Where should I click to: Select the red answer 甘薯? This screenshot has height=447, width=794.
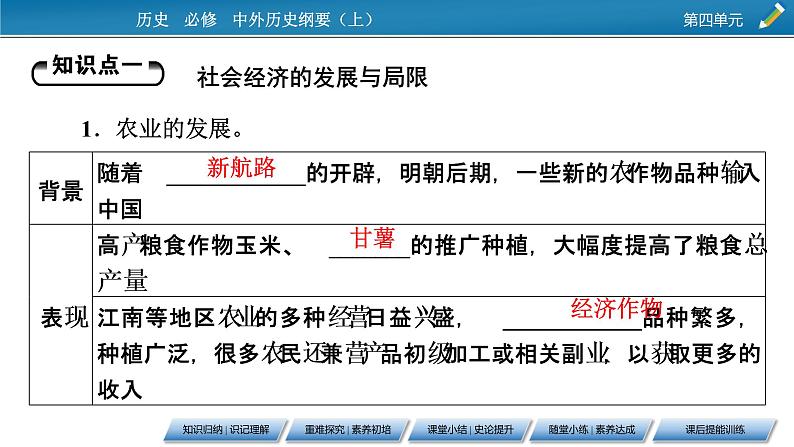point(372,238)
